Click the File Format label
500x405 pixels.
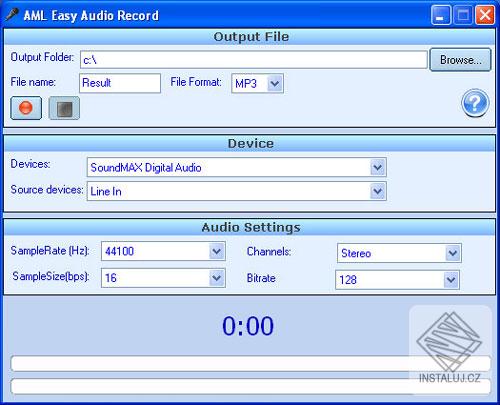(196, 82)
